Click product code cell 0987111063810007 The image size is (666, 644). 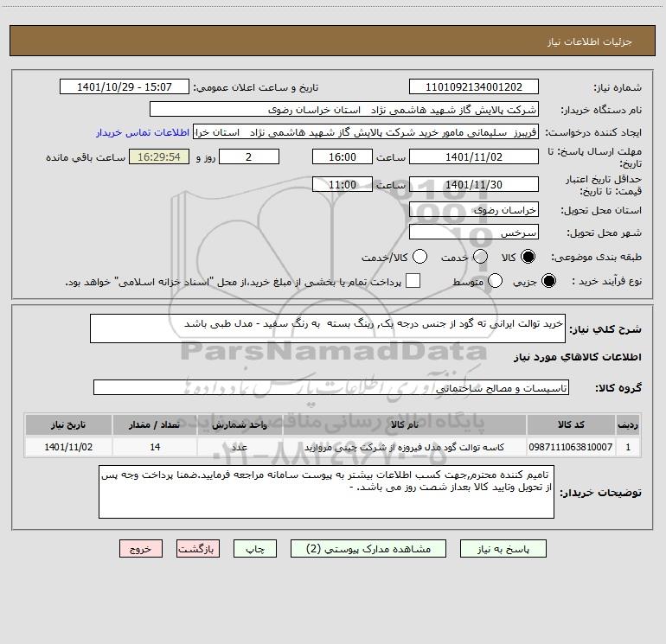coord(571,447)
